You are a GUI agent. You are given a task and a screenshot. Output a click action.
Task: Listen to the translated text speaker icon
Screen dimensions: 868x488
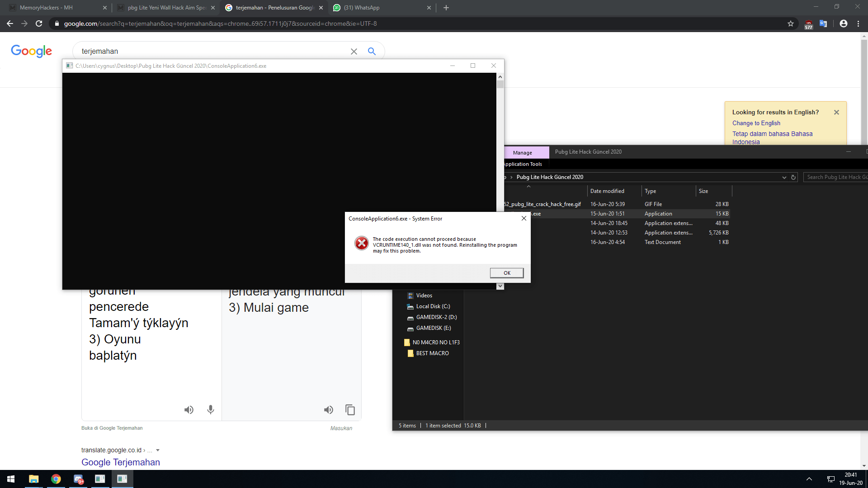pos(329,410)
